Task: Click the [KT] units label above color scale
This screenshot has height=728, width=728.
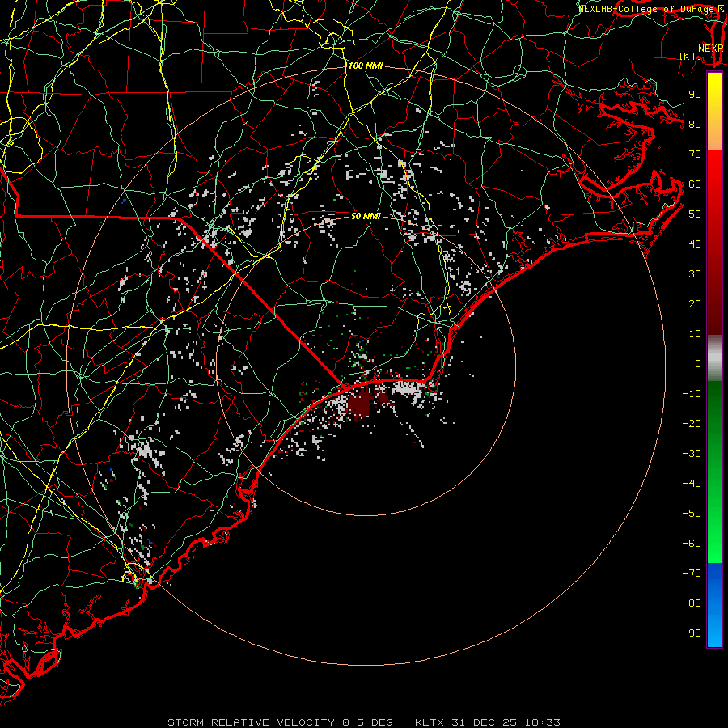Action: [x=691, y=56]
